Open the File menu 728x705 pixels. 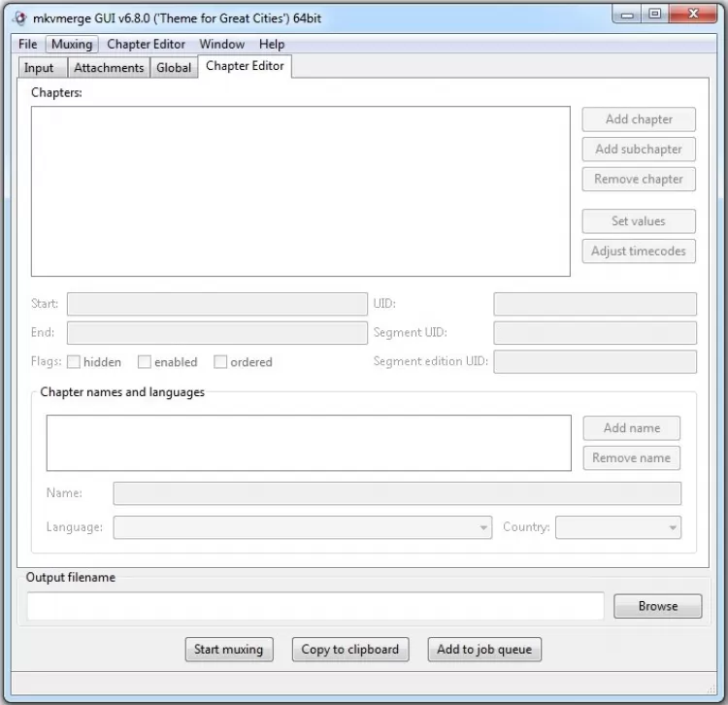tap(28, 44)
